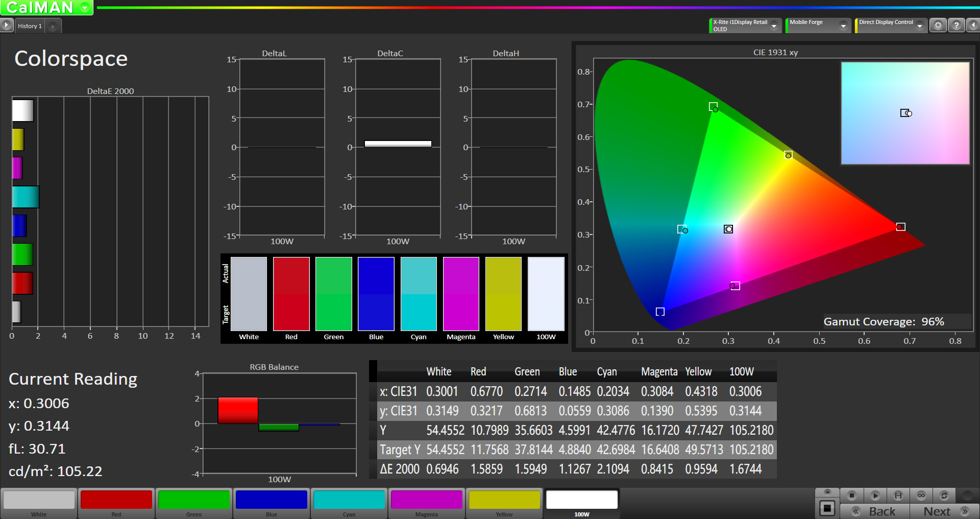
Task: Click the bracketed single-read icon
Action: [898, 495]
